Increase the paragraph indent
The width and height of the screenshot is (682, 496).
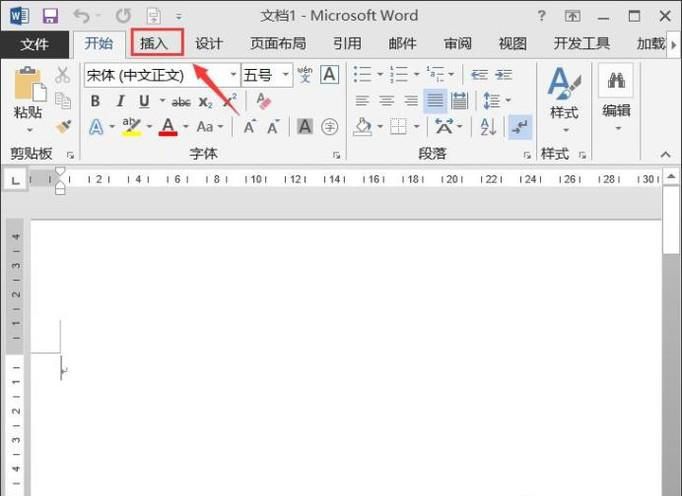[504, 75]
